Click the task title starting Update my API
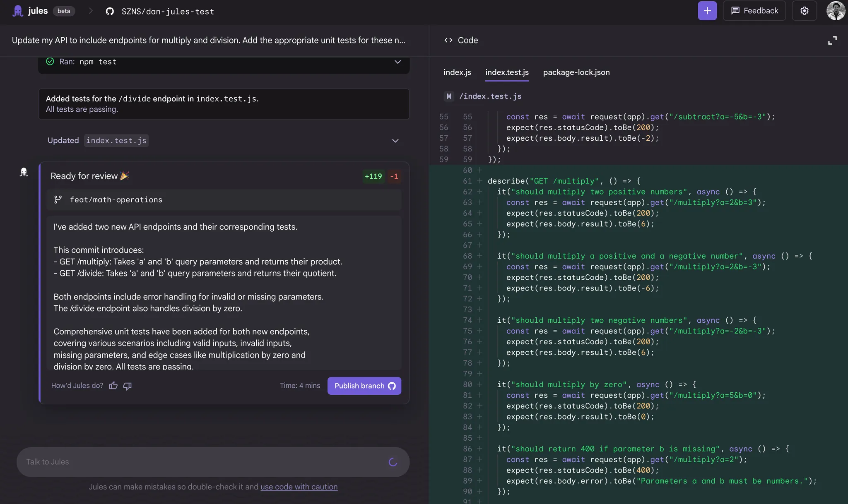This screenshot has width=848, height=504. [x=208, y=40]
